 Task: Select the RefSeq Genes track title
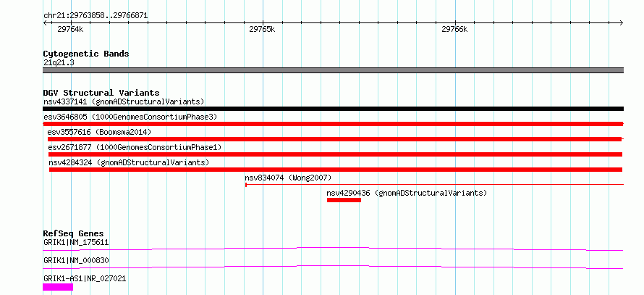point(74,233)
